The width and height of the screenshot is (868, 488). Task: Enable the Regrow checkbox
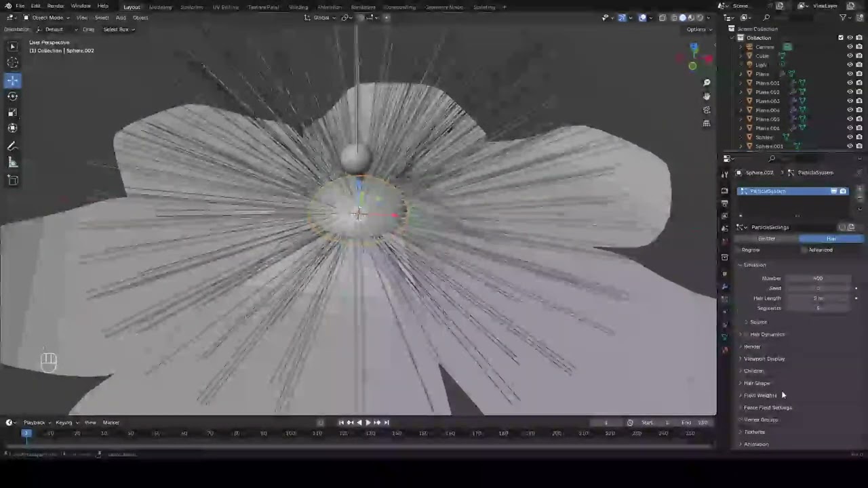(740, 250)
